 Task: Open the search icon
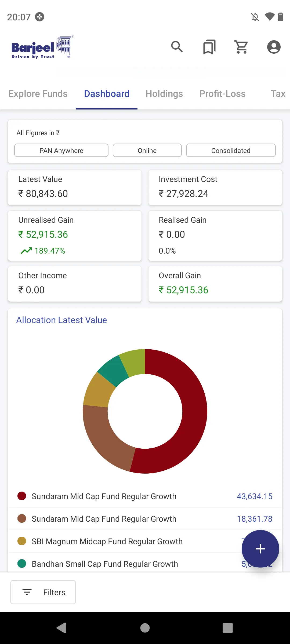(177, 47)
